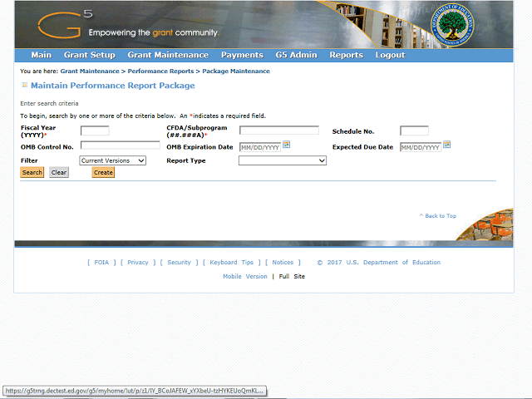The height and width of the screenshot is (399, 532).
Task: Click the Department of Education seal
Action: (452, 25)
